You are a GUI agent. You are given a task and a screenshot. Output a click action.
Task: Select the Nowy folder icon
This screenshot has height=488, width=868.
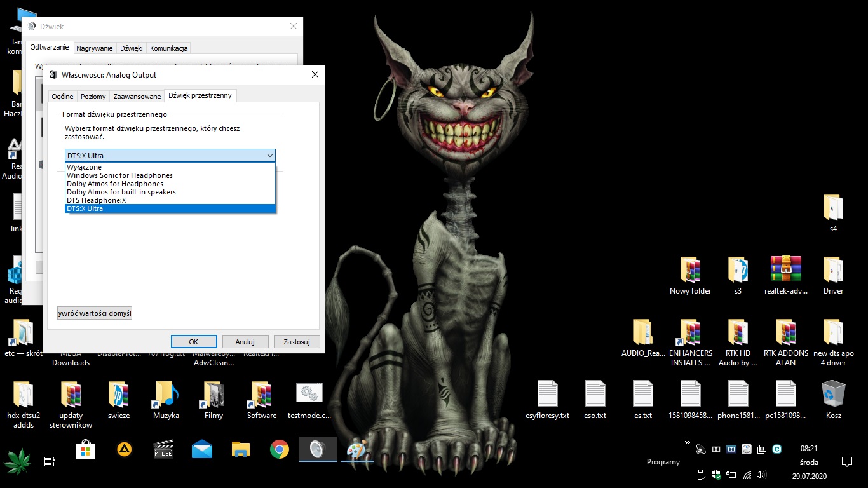(x=691, y=275)
